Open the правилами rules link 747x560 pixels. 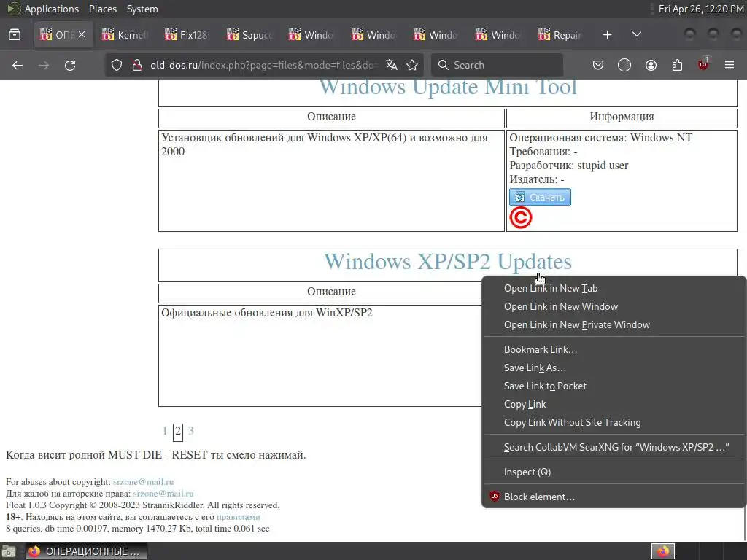(x=239, y=517)
